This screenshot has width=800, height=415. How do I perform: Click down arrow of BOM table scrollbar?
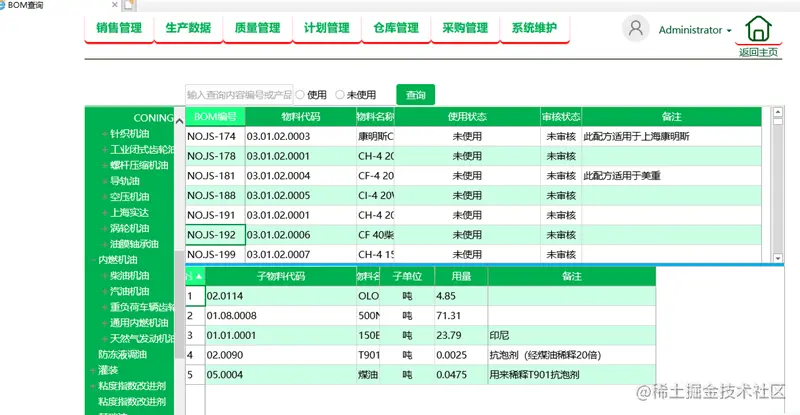coord(778,258)
